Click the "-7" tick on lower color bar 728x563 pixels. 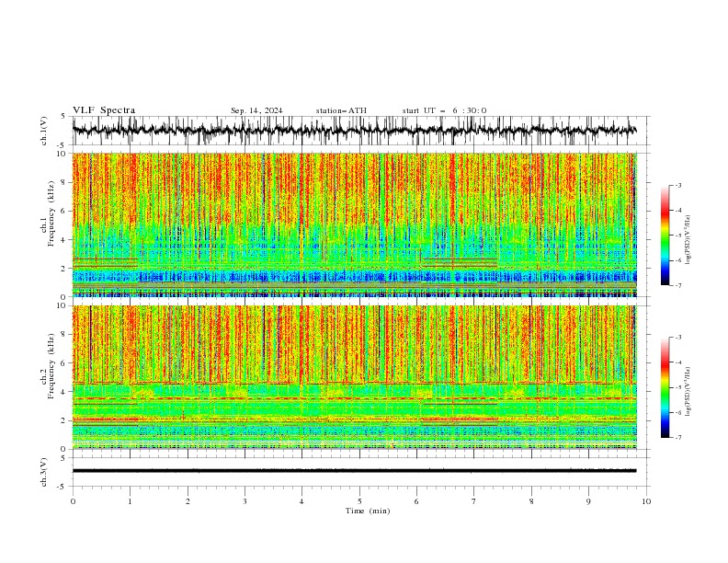coord(678,437)
